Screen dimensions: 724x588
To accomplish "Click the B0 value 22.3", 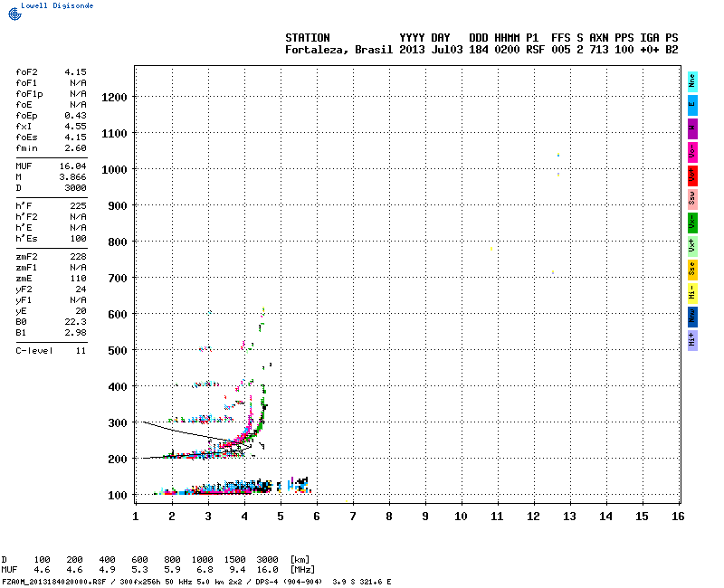I will [x=75, y=322].
